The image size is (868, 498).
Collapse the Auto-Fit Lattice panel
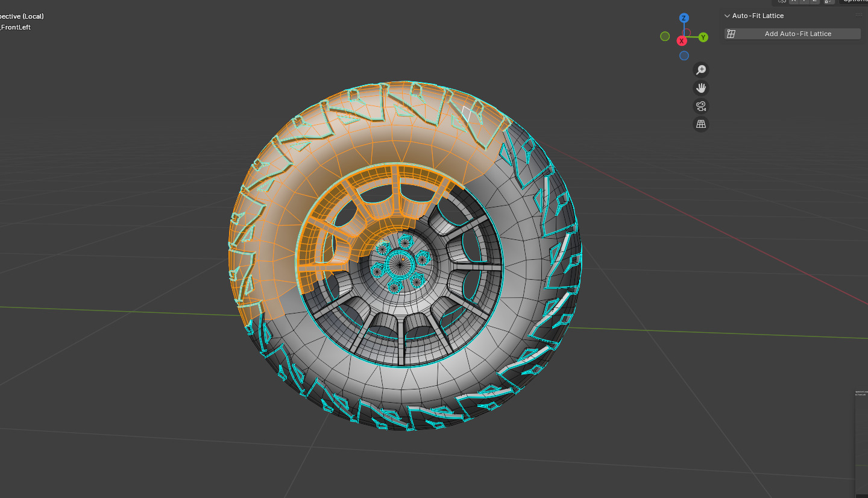[727, 16]
